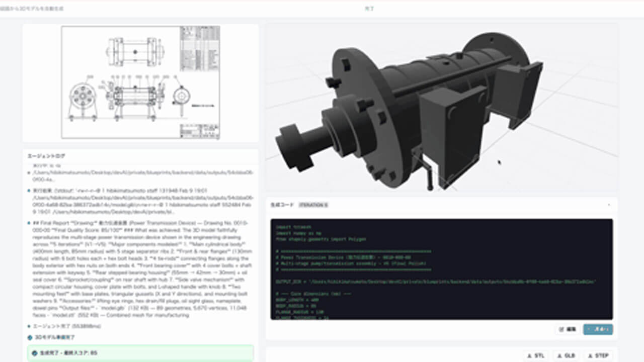The image size is (644, 362).
Task: Click the STL download icon
Action: coord(530,355)
